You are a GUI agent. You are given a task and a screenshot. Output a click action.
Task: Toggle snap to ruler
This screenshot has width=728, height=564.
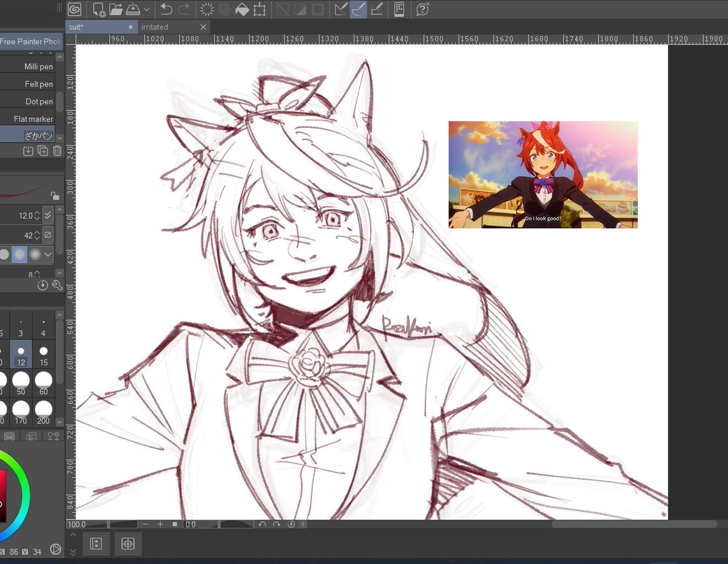click(341, 9)
